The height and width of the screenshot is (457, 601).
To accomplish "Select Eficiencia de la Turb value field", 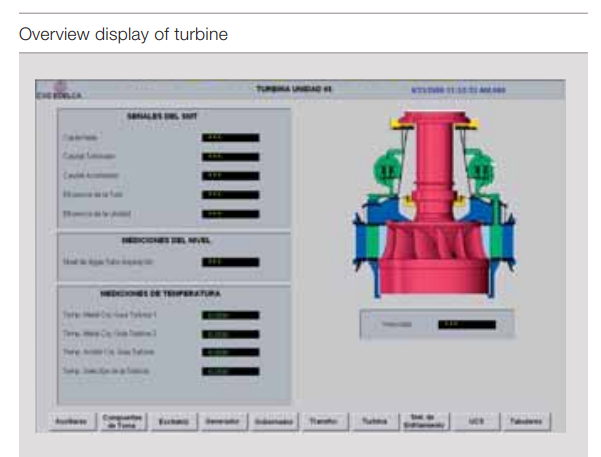I will 230,195.
